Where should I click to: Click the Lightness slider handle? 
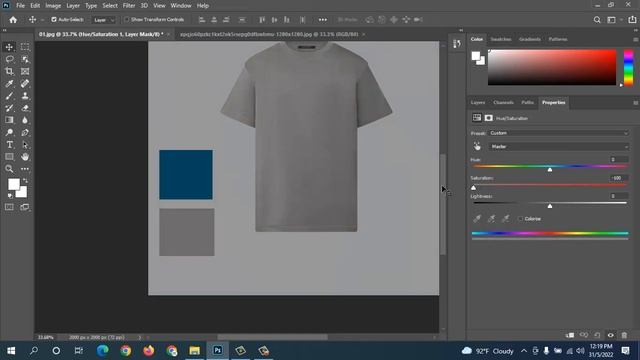[550, 206]
